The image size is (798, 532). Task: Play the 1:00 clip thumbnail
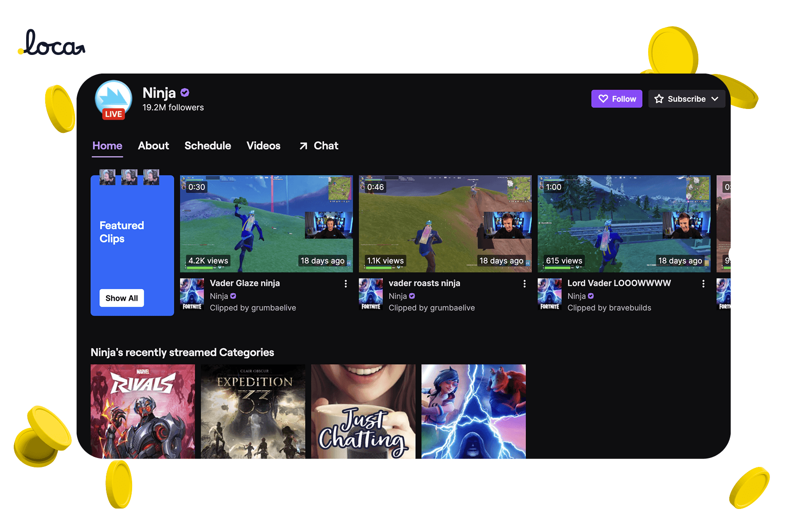(624, 224)
